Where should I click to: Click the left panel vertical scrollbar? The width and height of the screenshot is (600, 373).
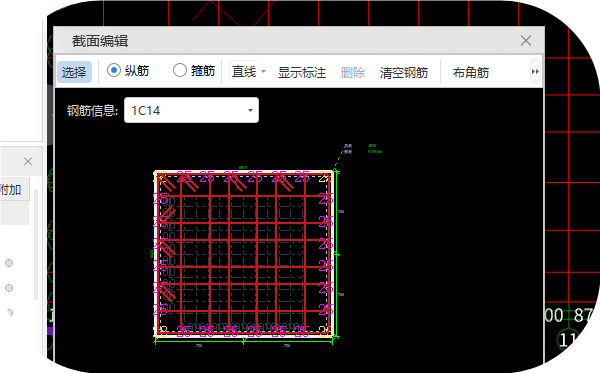click(x=36, y=244)
